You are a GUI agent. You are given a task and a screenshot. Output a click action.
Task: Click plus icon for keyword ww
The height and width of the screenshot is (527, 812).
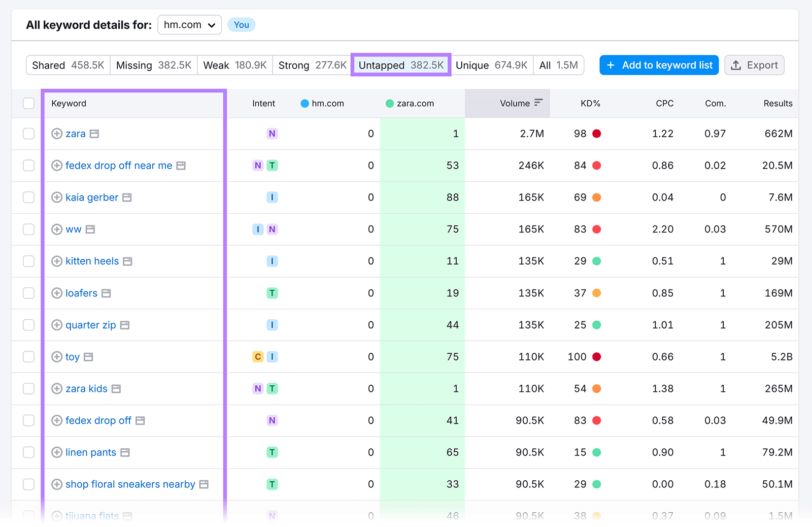(x=57, y=229)
